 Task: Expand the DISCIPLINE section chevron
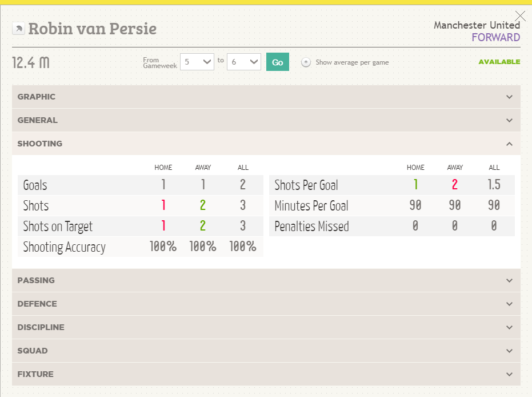pos(509,327)
